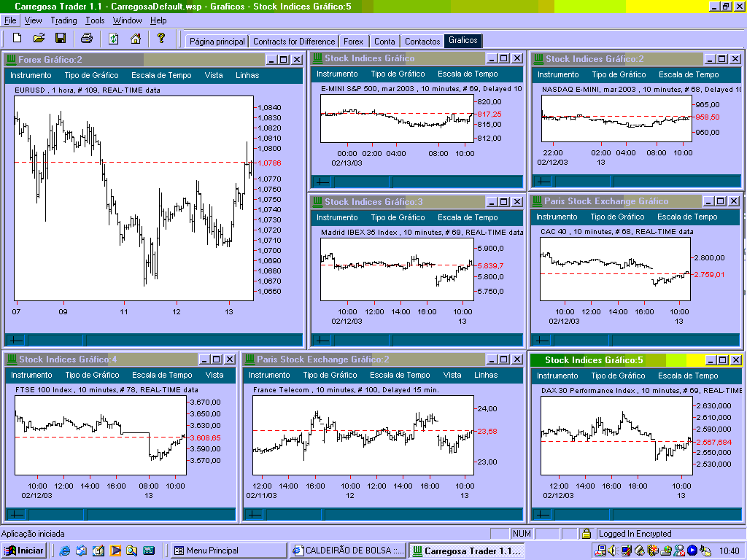Click the New document toolbar icon
747x560 pixels.
[x=18, y=38]
